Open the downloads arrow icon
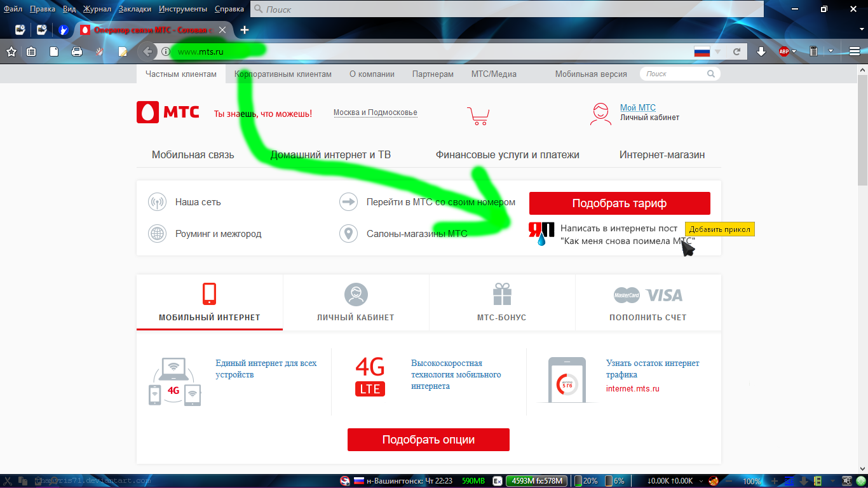This screenshot has height=488, width=868. pos(761,51)
